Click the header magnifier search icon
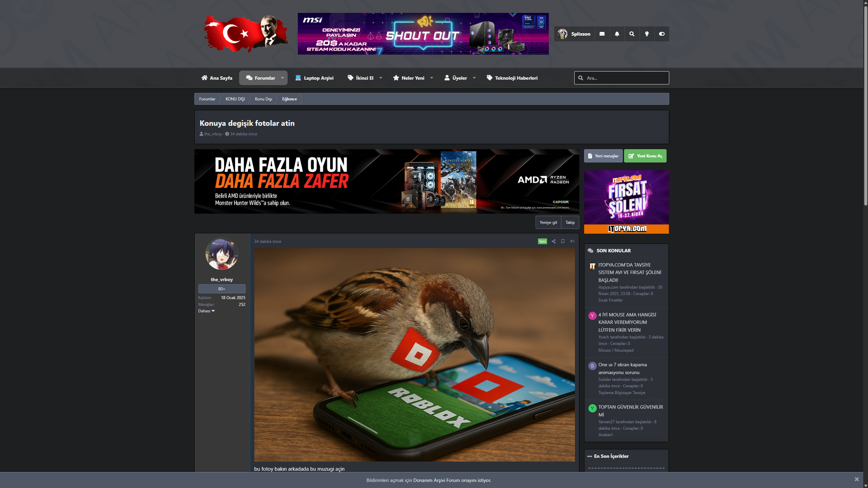The image size is (868, 488). click(632, 34)
